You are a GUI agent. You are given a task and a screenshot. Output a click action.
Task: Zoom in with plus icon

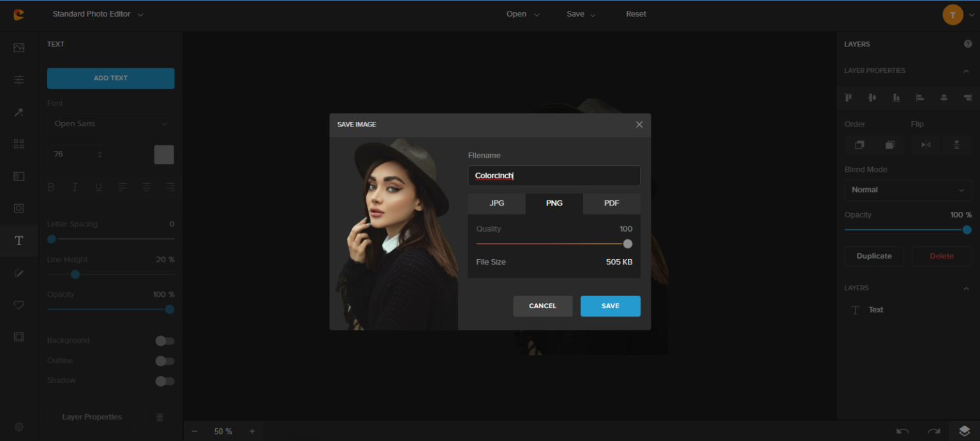click(x=252, y=431)
